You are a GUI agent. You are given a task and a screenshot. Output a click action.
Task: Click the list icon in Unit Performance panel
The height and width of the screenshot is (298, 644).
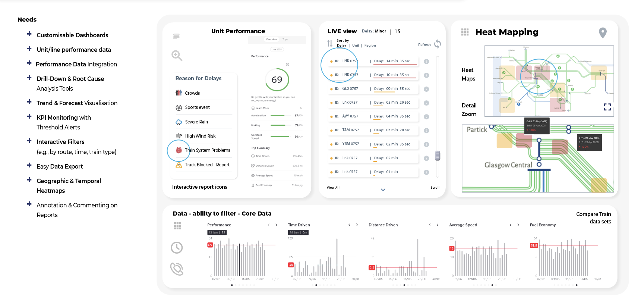(x=176, y=36)
